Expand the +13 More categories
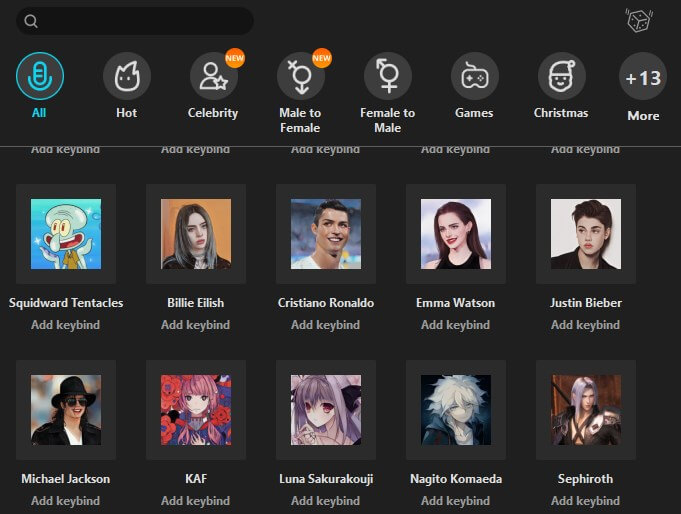Viewport: 681px width, 514px height. click(x=643, y=78)
